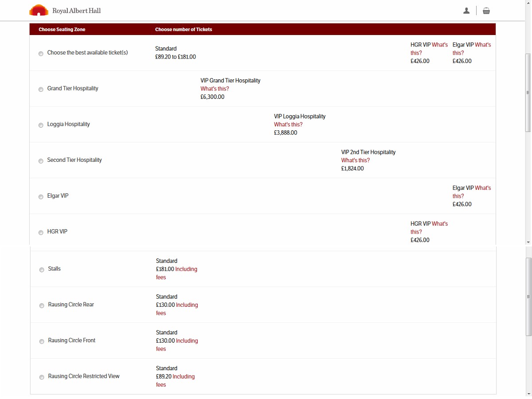The width and height of the screenshot is (532, 399).
Task: Click the £6,300.00 Grand Tier price
Action: click(212, 97)
